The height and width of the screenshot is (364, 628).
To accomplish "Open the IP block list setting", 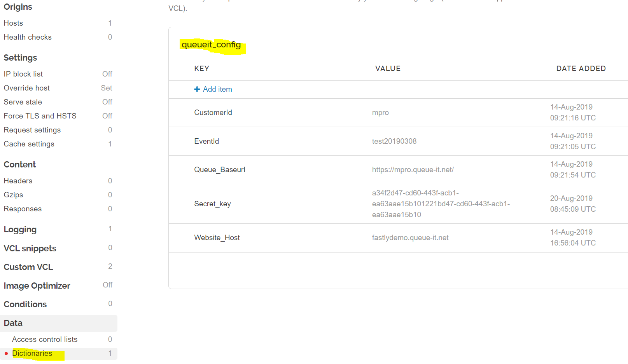I will tap(23, 74).
